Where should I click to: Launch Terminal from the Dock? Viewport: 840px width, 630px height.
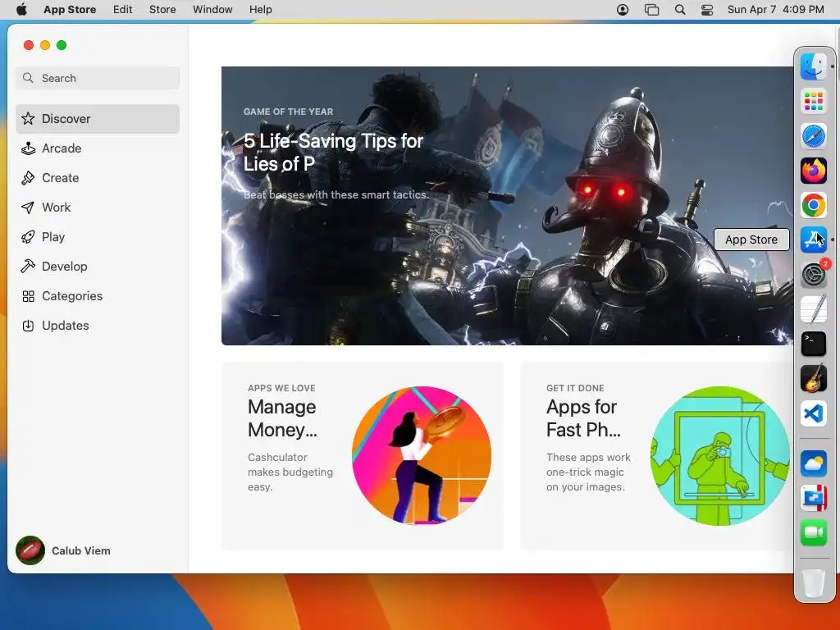point(813,344)
